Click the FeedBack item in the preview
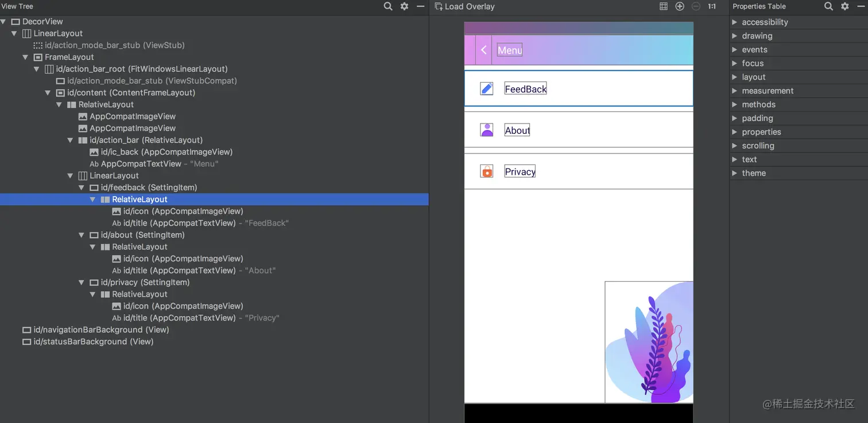868x423 pixels. (525, 89)
